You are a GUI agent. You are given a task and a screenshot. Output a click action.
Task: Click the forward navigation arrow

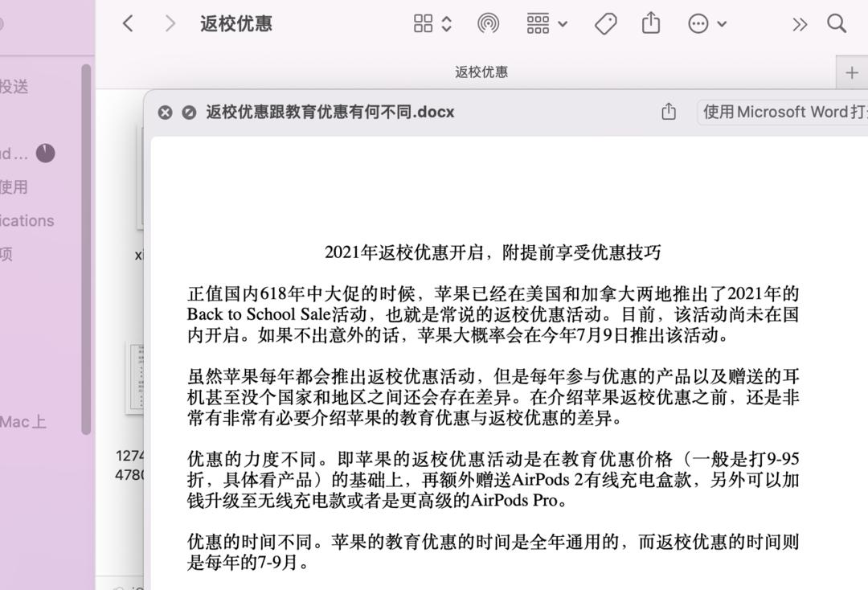click(170, 23)
